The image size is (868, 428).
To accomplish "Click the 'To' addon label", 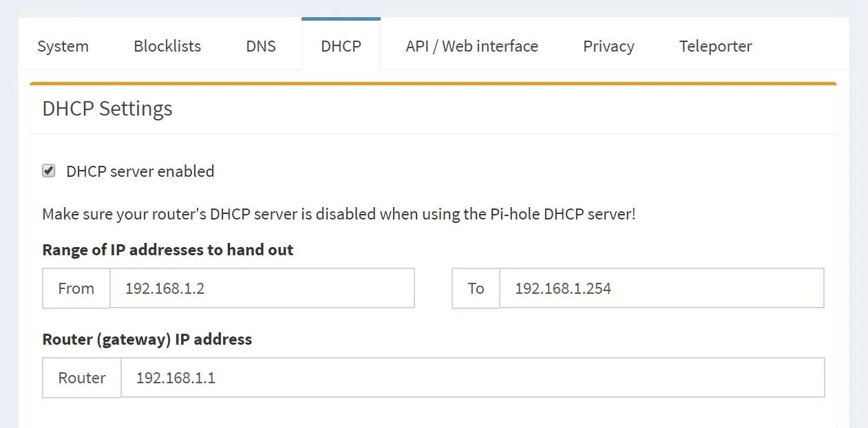I will coord(476,288).
